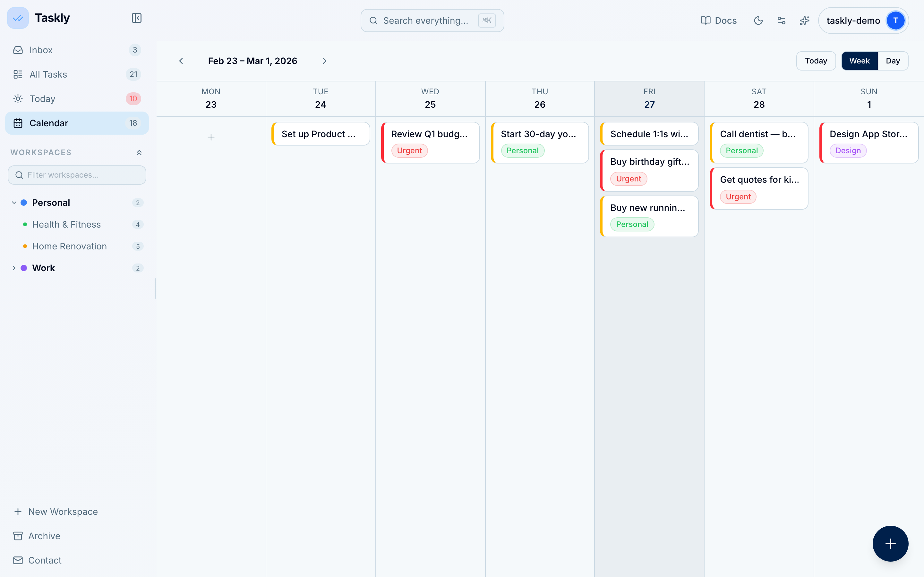Click the taskly-demo avatar
924x577 pixels.
pos(895,21)
